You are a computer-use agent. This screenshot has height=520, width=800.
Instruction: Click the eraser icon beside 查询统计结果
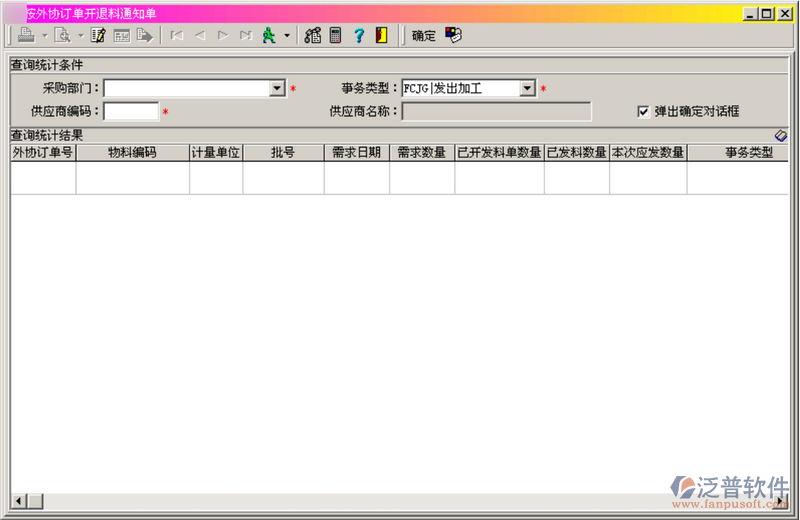point(781,136)
